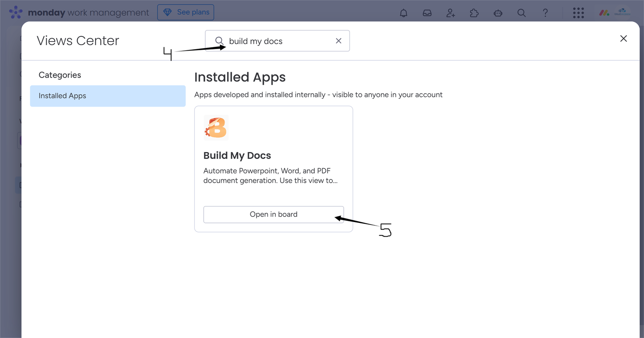
Task: Click the See plans button
Action: click(x=186, y=12)
